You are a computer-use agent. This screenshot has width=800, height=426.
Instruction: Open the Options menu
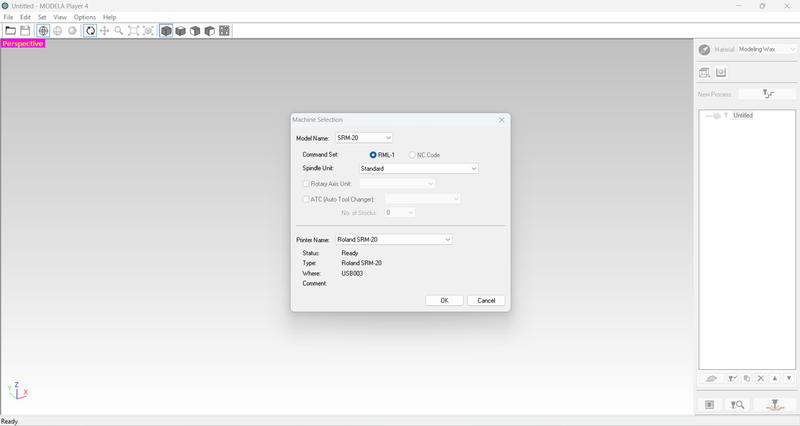(x=85, y=17)
